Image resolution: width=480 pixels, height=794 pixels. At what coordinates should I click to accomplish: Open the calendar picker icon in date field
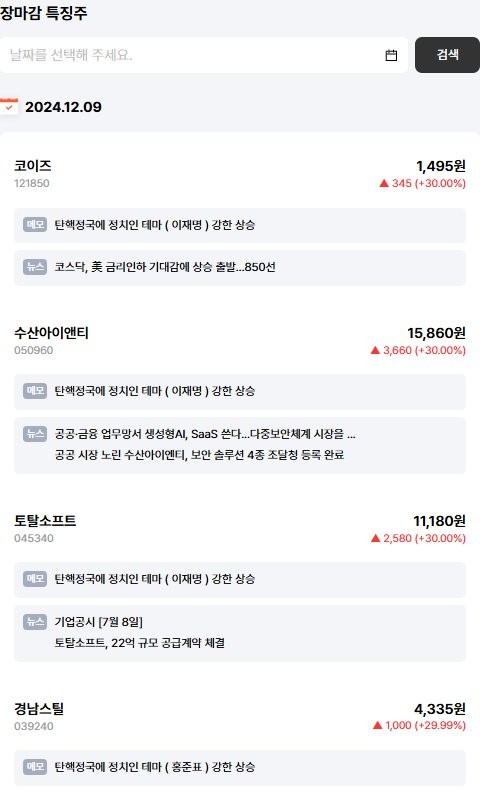click(x=391, y=55)
